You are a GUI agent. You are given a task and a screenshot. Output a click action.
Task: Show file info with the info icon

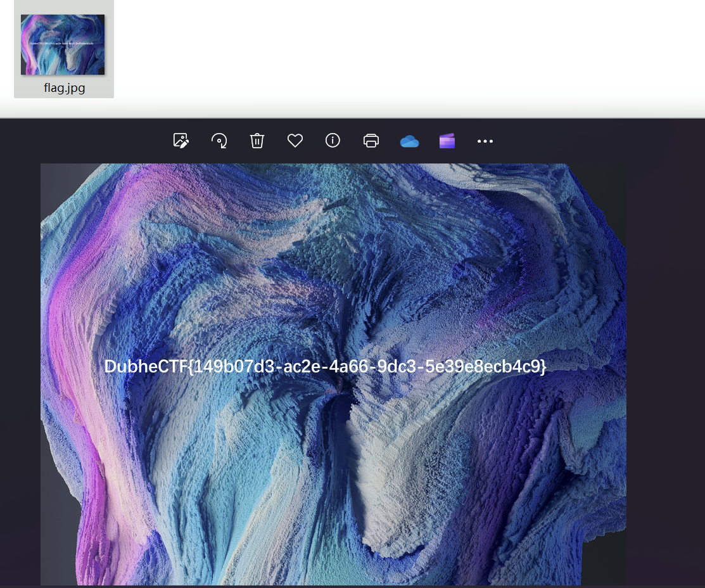[x=333, y=141]
